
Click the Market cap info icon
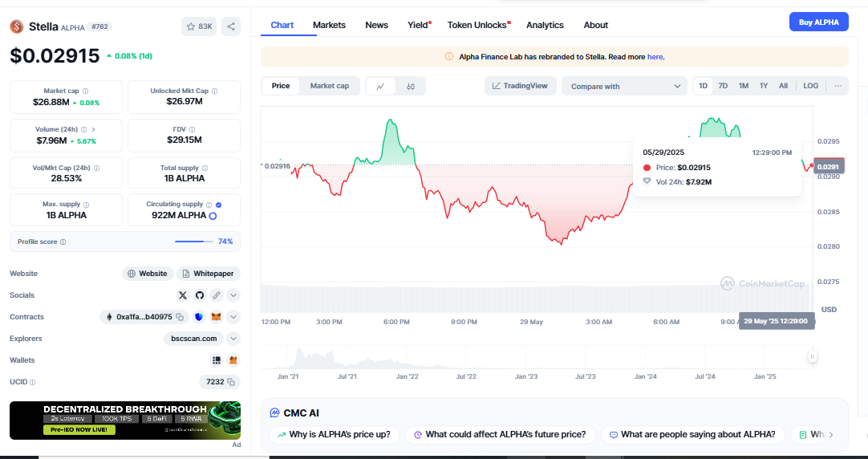coord(85,91)
